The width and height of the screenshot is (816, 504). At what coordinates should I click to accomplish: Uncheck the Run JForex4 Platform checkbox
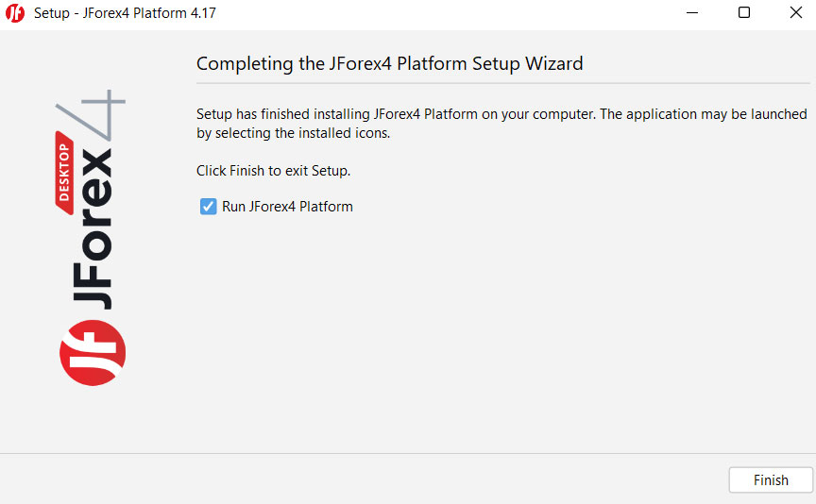(209, 207)
